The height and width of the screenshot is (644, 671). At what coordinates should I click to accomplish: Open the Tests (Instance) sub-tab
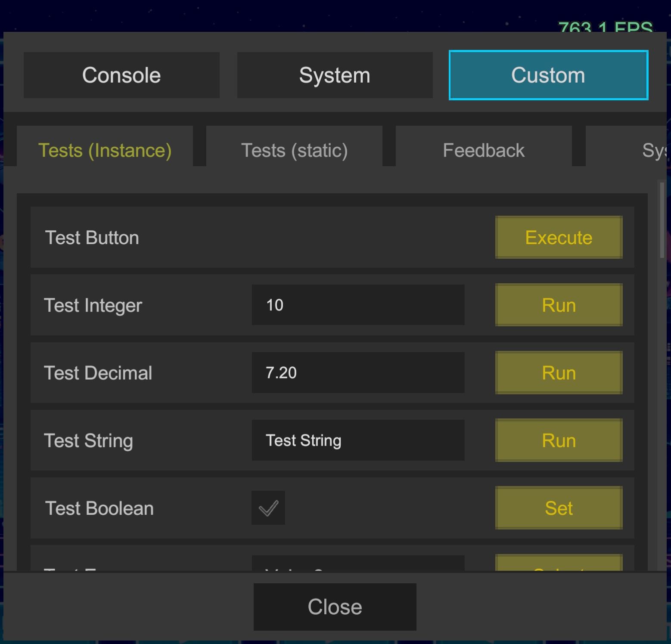[x=105, y=150]
